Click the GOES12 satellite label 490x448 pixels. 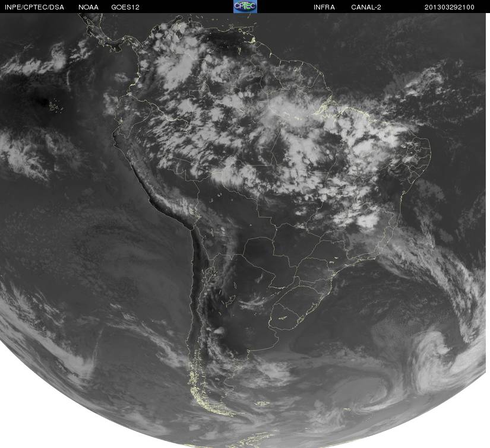tap(125, 7)
